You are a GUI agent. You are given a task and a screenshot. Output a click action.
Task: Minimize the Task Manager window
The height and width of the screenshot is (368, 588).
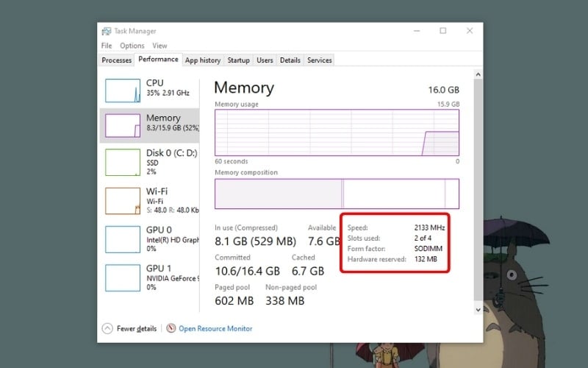(x=417, y=31)
